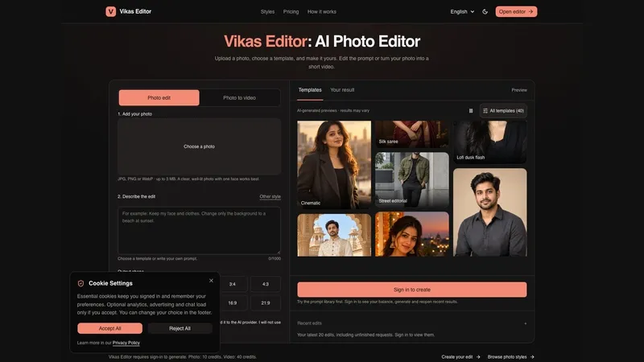Select the Photo edit tab
Viewport: 644px width, 362px height.
159,97
